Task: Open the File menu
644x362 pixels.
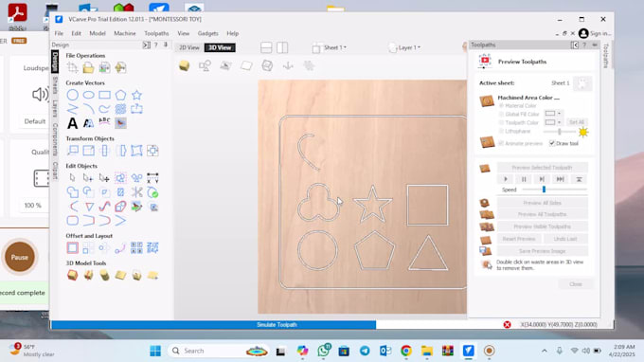Action: [59, 33]
